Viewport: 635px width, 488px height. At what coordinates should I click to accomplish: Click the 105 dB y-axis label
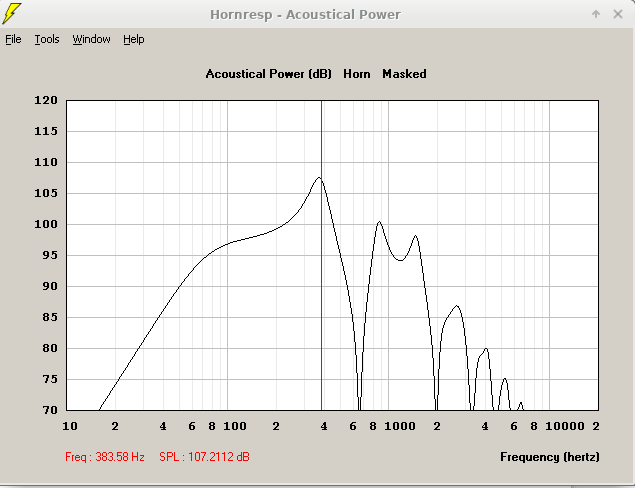coord(46,193)
